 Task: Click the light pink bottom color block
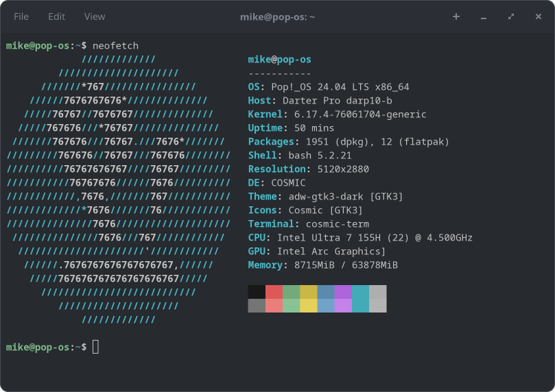(x=274, y=306)
